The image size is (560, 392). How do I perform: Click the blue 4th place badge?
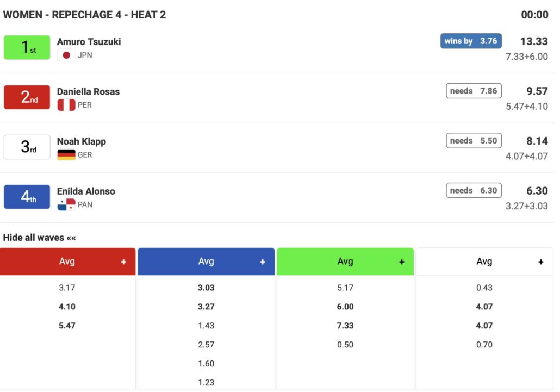point(27,197)
